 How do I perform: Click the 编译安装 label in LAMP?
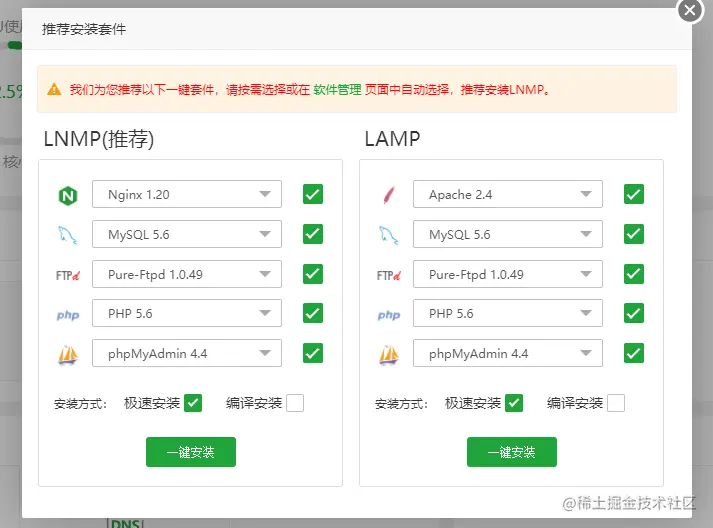[x=575, y=403]
